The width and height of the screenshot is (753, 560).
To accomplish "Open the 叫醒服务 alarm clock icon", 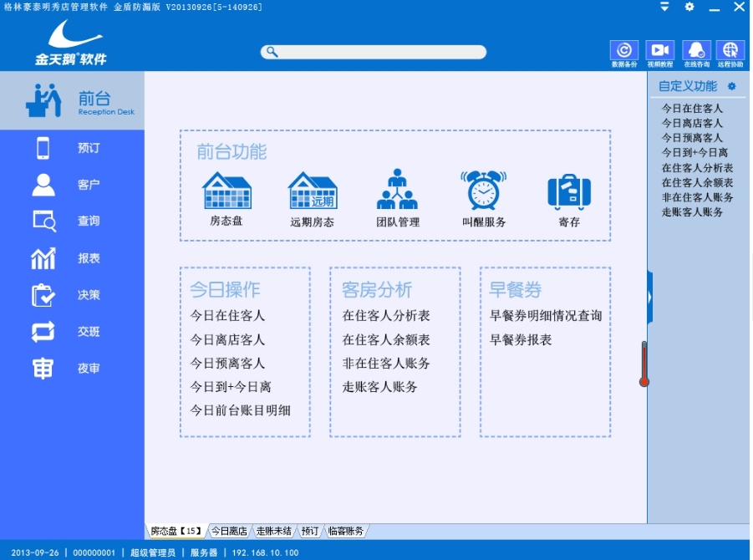I will (483, 191).
